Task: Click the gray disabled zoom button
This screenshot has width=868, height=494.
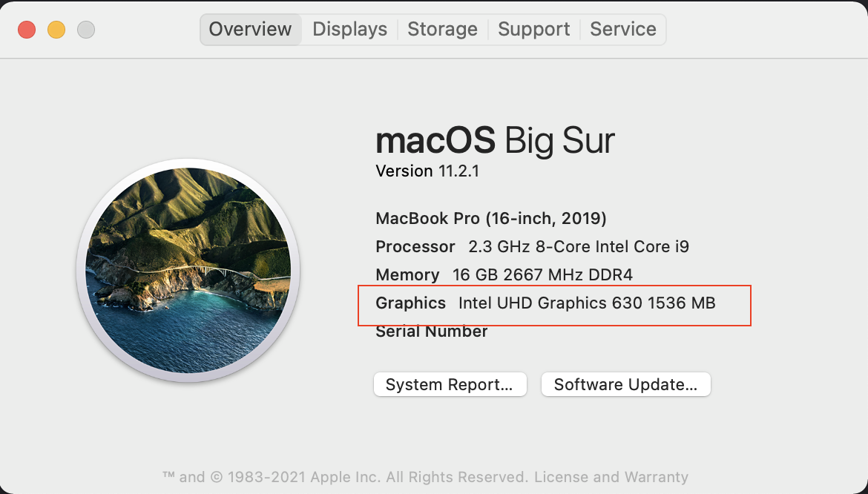Action: (86, 30)
